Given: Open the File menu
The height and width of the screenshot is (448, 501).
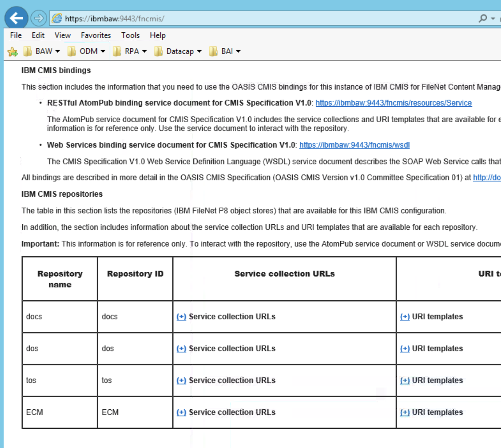Looking at the screenshot, I should coord(16,35).
